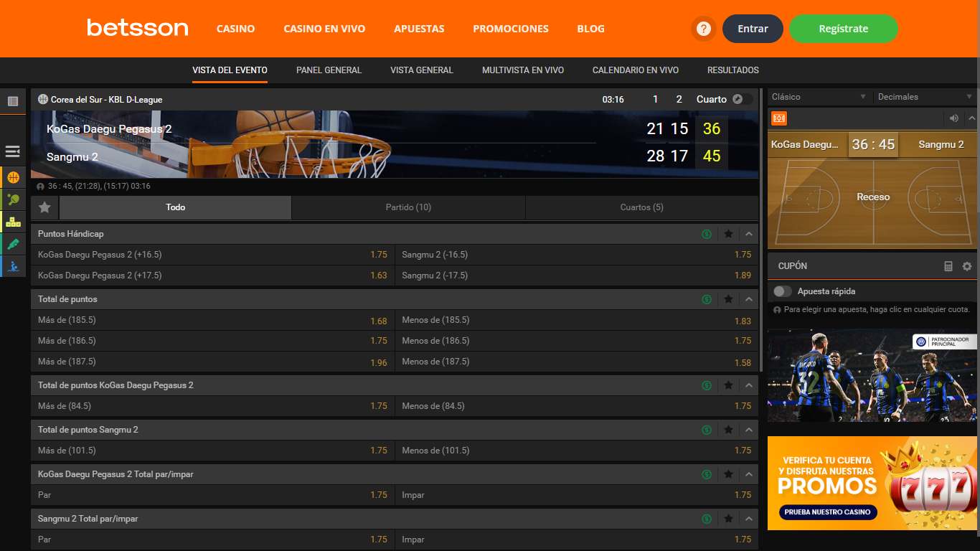Collapse Total de puntos KoGas Daegu section

click(x=748, y=385)
